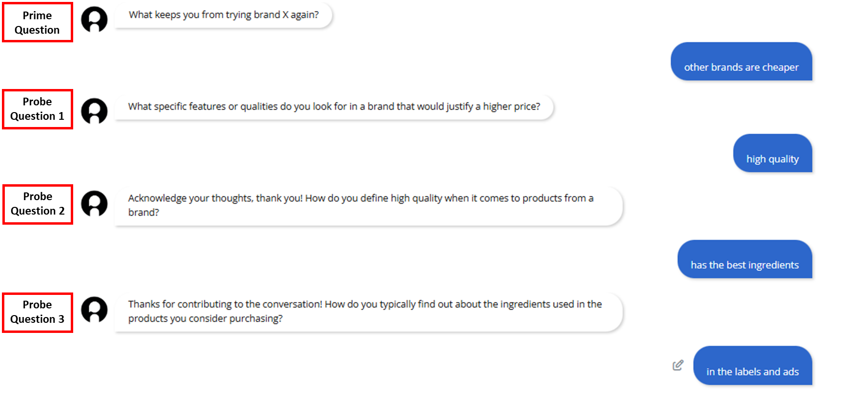Click the edit icon beside the last reply
This screenshot has height=394, width=868.
[678, 365]
